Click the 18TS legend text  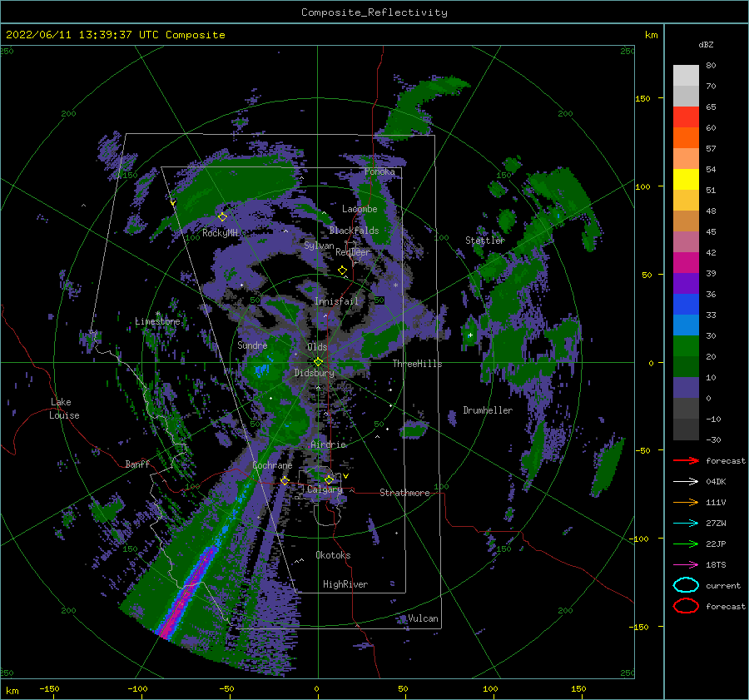(x=716, y=565)
